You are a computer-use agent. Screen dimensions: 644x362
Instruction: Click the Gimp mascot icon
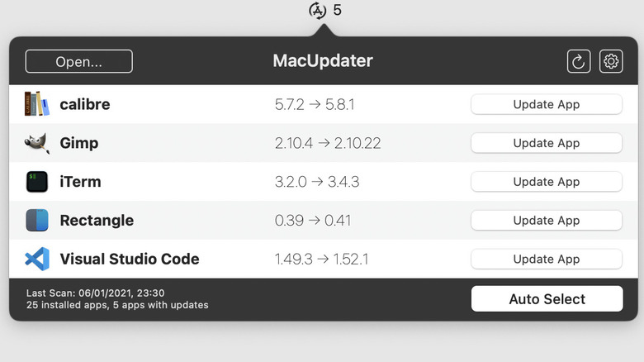(x=37, y=143)
